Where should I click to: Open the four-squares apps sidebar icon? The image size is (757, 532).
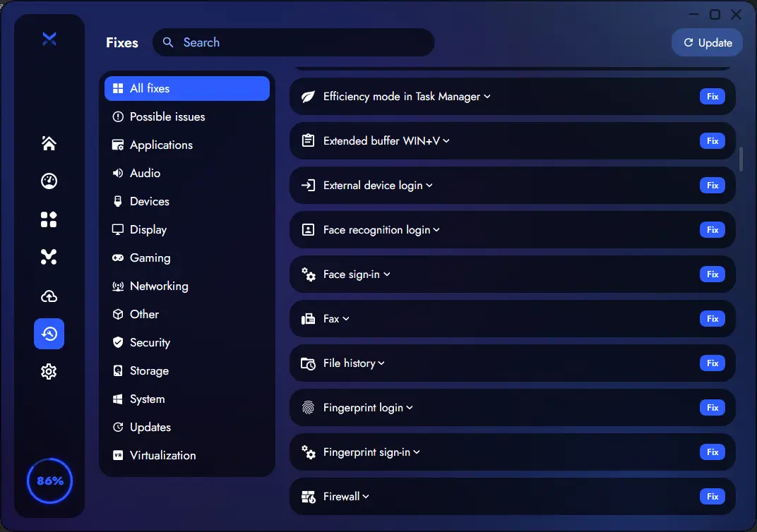pyautogui.click(x=49, y=219)
